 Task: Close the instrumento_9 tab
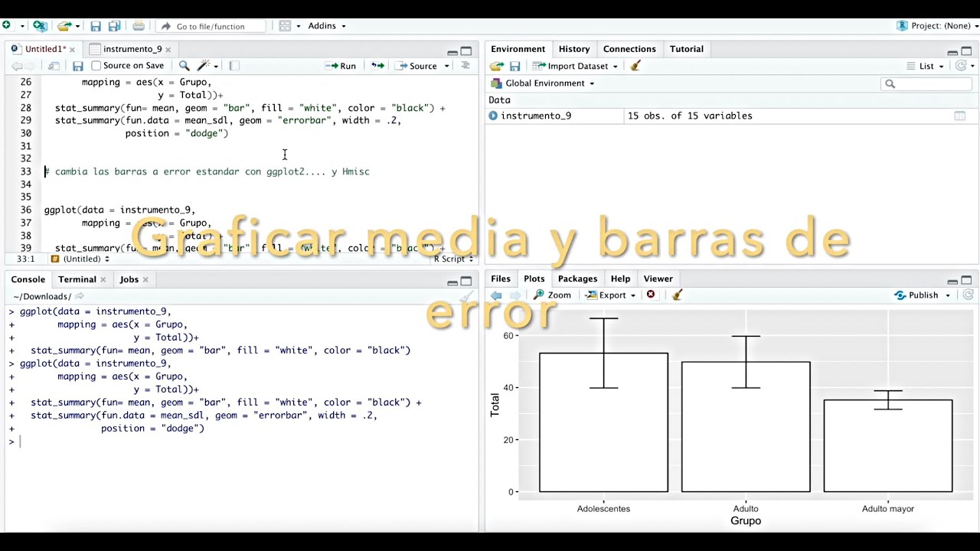tap(169, 50)
